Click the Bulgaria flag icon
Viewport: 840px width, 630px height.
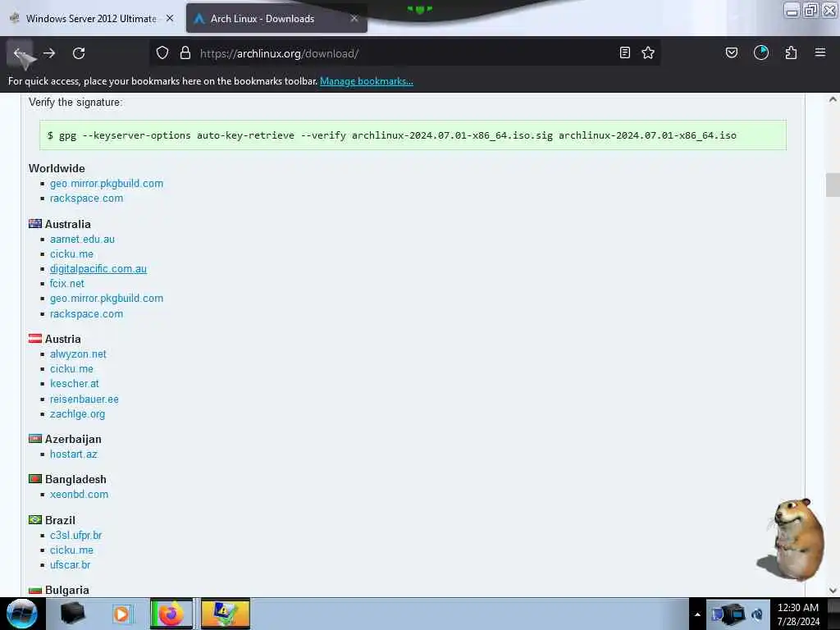point(34,590)
